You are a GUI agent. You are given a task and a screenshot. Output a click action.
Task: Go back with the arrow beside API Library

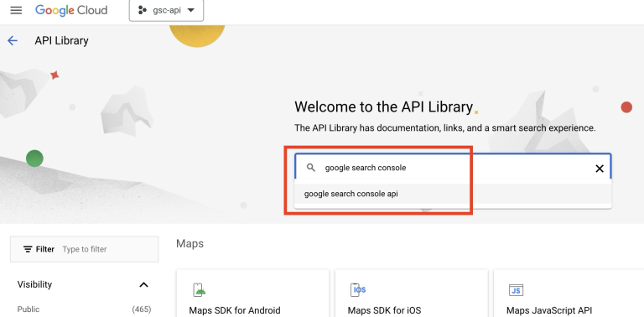click(13, 40)
